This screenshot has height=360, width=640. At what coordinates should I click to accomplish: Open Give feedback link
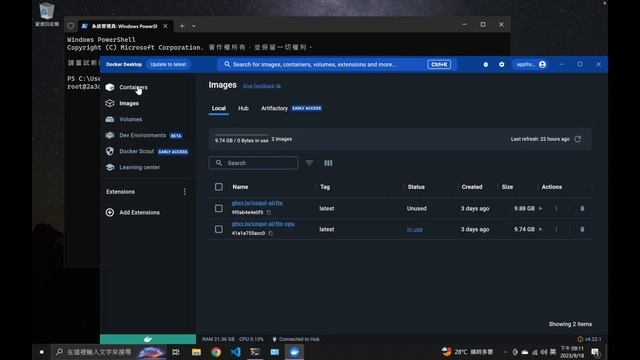pos(262,86)
